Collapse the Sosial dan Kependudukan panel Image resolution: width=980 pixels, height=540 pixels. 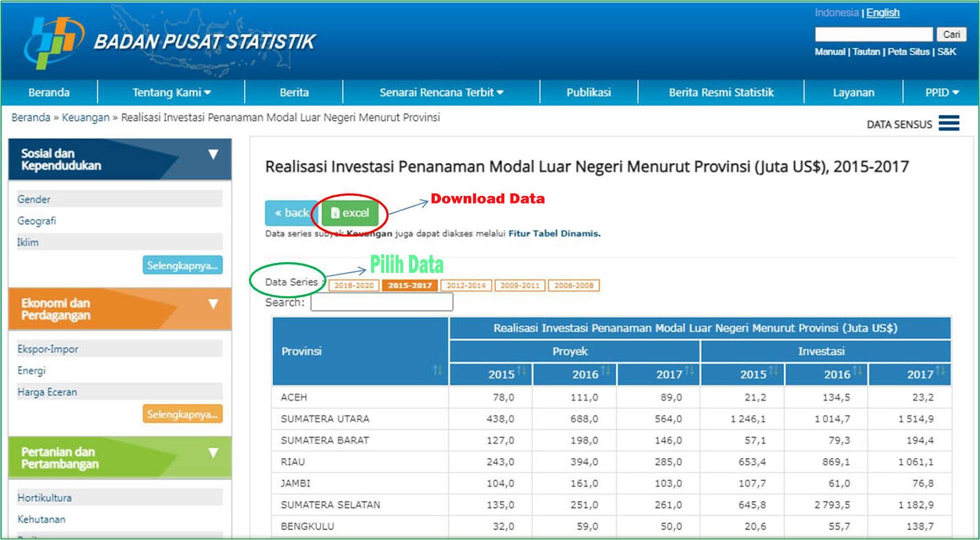pyautogui.click(x=213, y=154)
